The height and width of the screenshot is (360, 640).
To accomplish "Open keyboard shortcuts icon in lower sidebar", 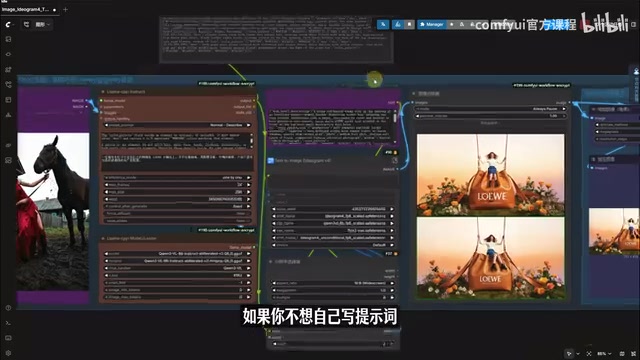I will pyautogui.click(x=8, y=338).
